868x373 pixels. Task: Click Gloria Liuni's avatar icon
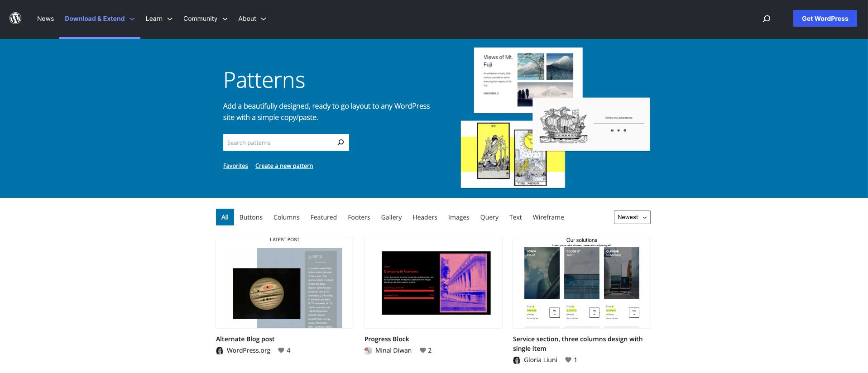(517, 360)
